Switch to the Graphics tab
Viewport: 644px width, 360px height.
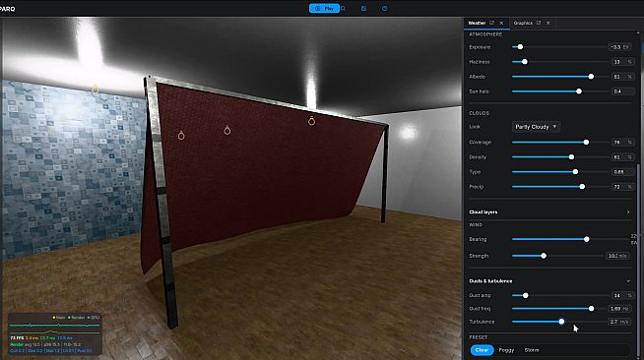click(x=523, y=23)
